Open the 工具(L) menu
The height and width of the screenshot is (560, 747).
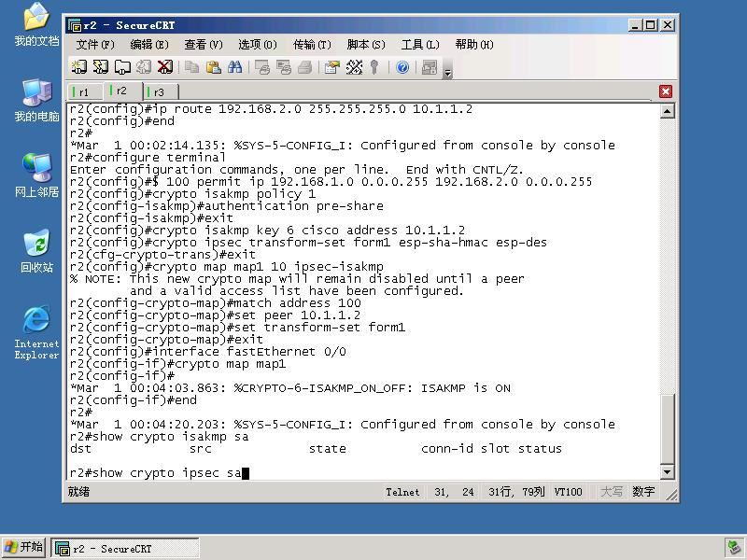(420, 45)
